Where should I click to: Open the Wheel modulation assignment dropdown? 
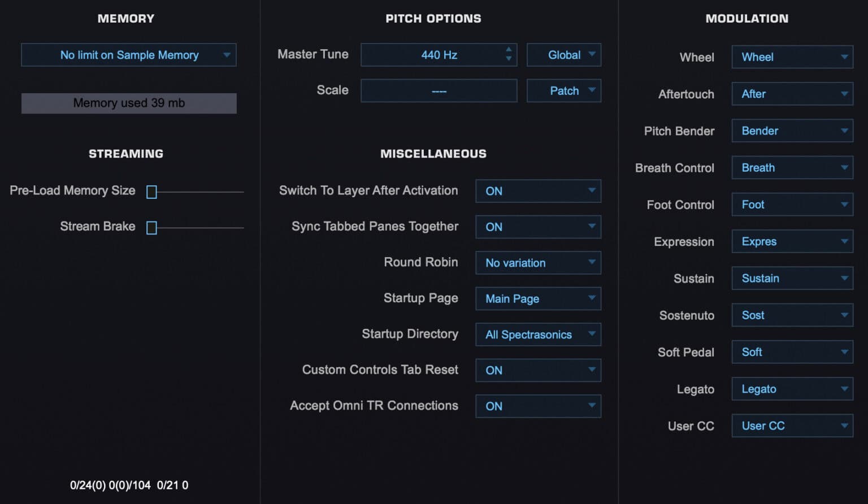click(x=791, y=57)
